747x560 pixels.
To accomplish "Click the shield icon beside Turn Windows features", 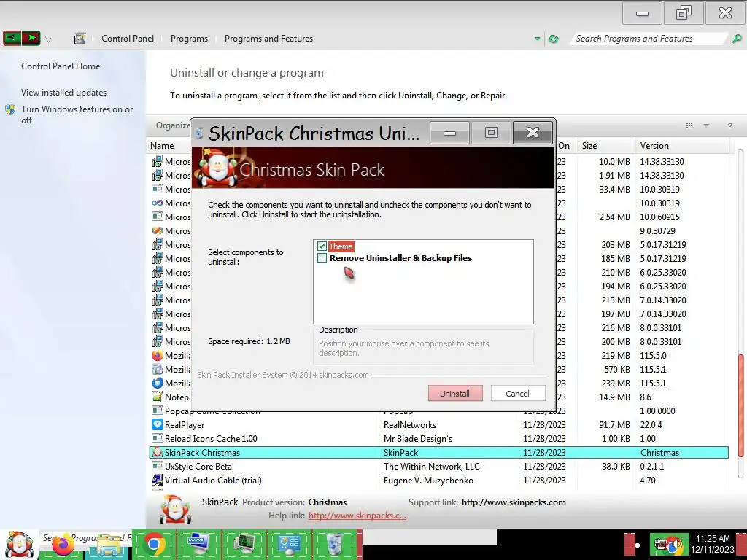I will click(x=10, y=109).
